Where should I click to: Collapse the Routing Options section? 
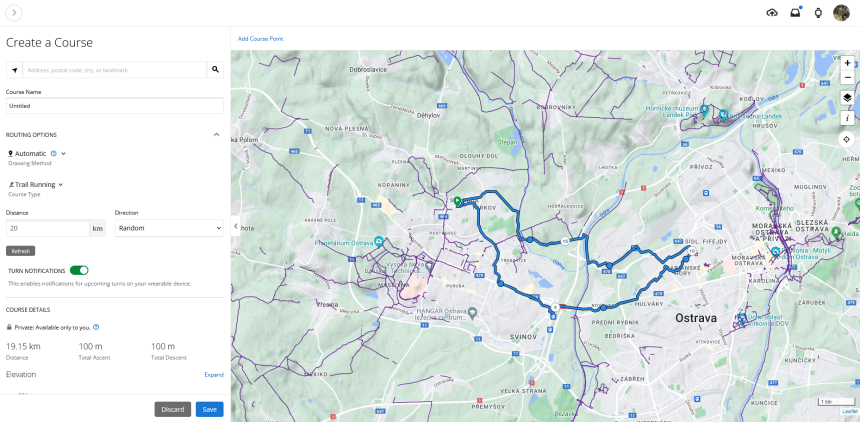click(217, 134)
